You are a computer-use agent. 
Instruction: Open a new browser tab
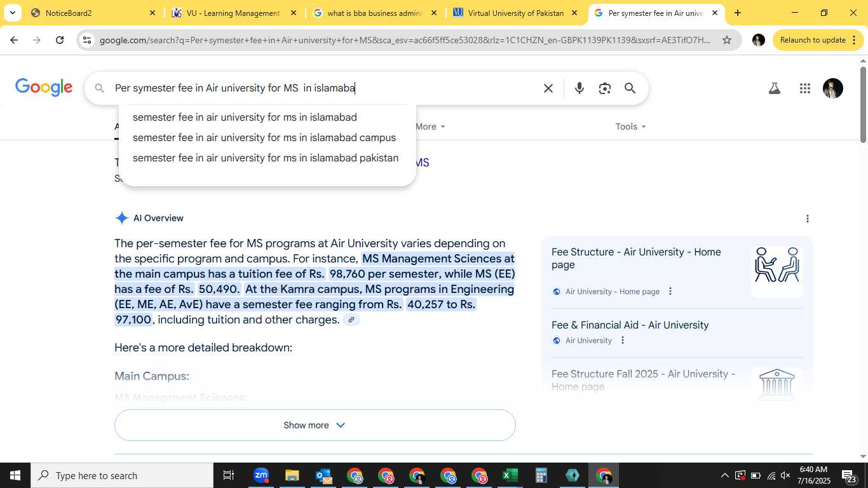(x=737, y=13)
